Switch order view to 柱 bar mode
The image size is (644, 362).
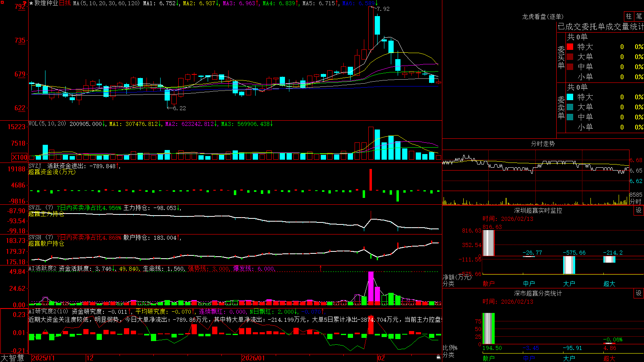[629, 16]
